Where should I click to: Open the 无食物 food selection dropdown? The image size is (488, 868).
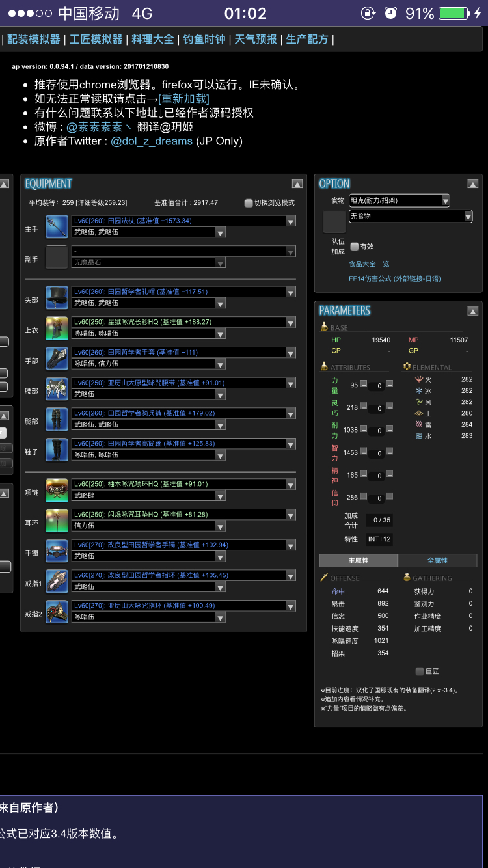[x=410, y=216]
